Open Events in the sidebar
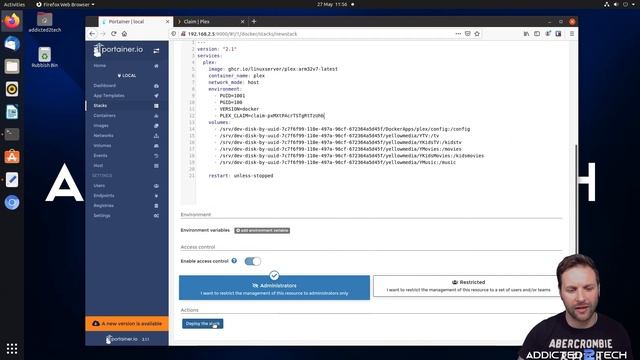This screenshot has height=360, width=640. (x=100, y=156)
